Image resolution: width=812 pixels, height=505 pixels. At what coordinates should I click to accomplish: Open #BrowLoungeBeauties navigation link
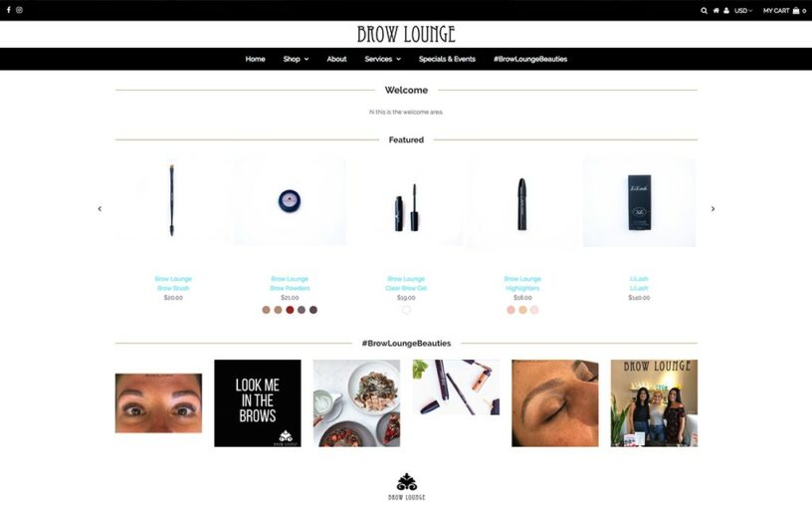(530, 59)
